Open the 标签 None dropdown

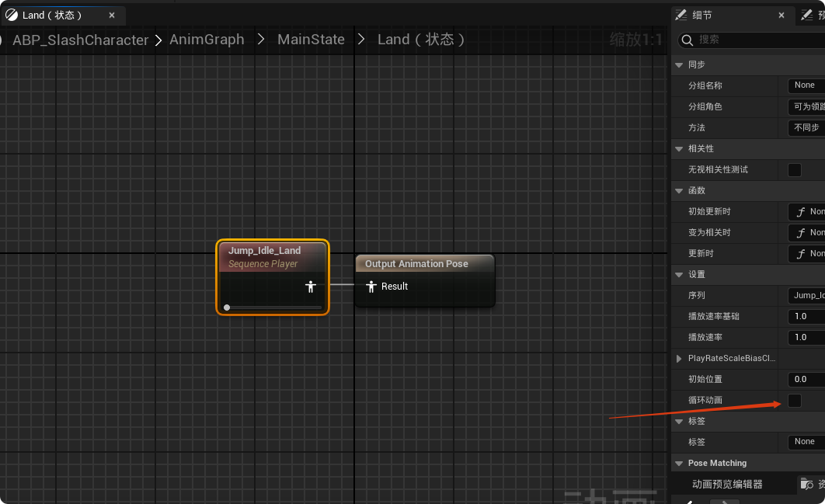[806, 442]
